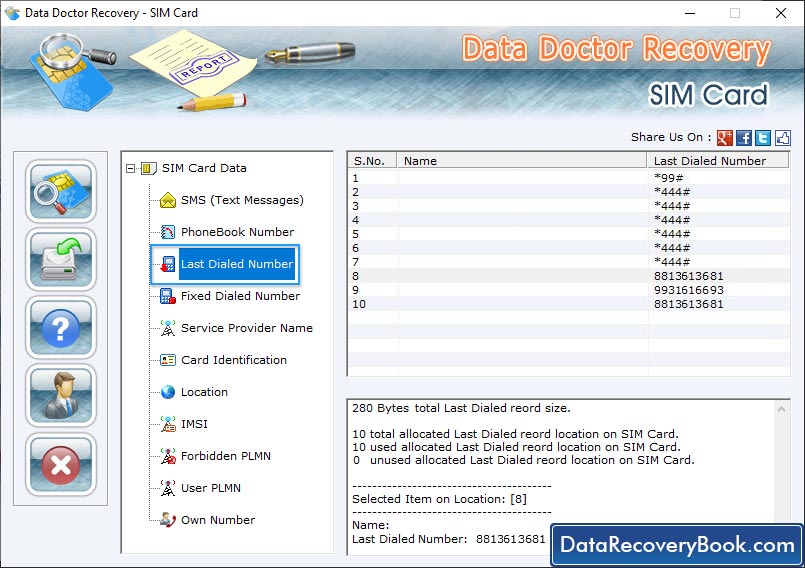Collapse the SIM Card Data tree node
Image resolution: width=805 pixels, height=568 pixels.
[130, 168]
